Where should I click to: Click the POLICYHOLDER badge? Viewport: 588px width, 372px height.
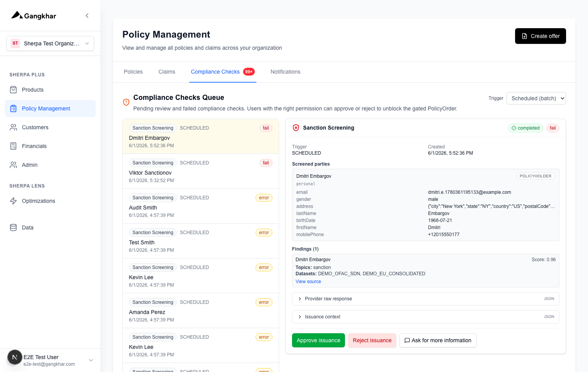[535, 176]
